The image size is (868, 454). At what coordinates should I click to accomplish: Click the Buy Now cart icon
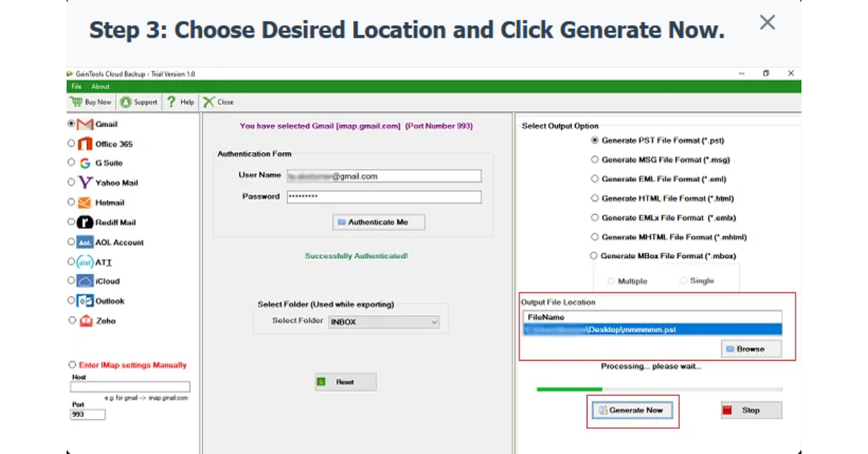(76, 102)
